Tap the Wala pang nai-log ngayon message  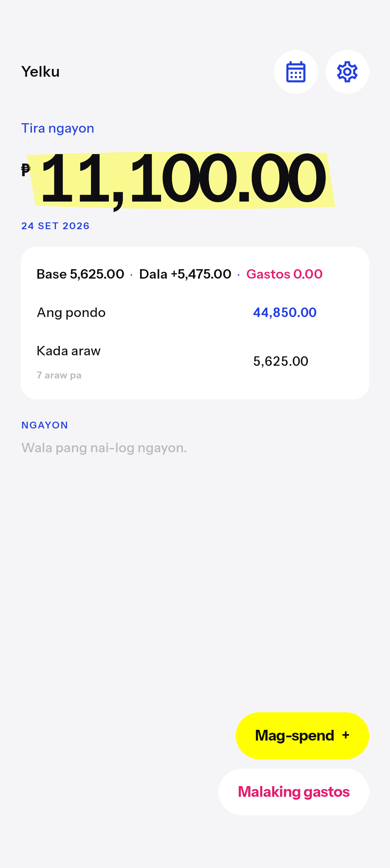(x=104, y=448)
